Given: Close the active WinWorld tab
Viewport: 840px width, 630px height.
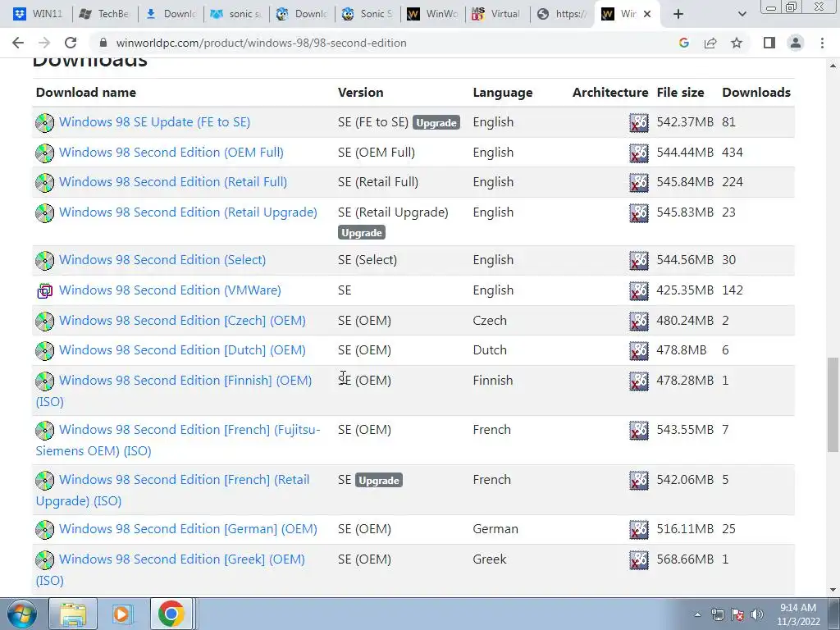Looking at the screenshot, I should pos(647,14).
